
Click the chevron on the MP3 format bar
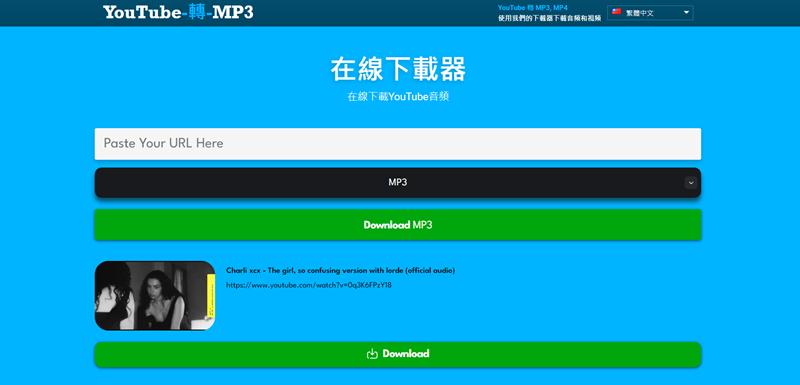pos(691,183)
